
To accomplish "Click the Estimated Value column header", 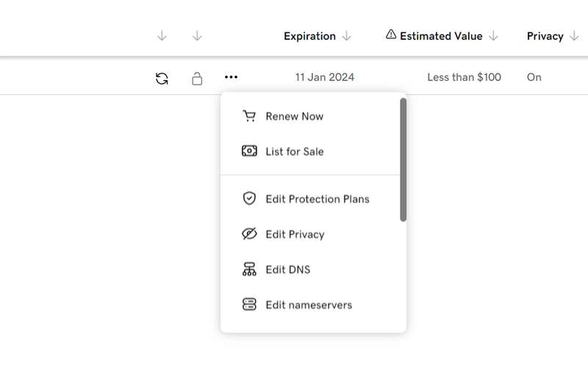I will (441, 36).
